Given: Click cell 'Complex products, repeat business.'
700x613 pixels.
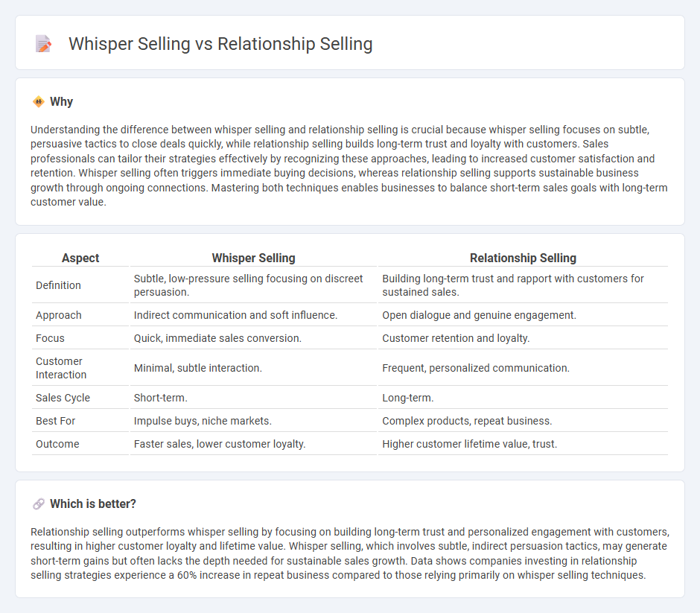Looking at the screenshot, I should [x=524, y=421].
